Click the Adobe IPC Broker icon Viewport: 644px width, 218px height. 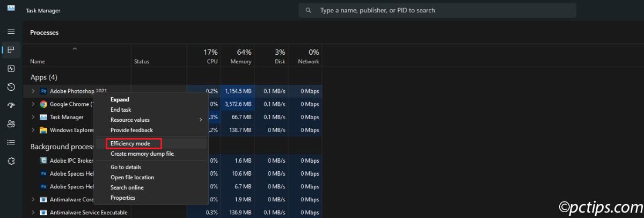[x=44, y=160]
